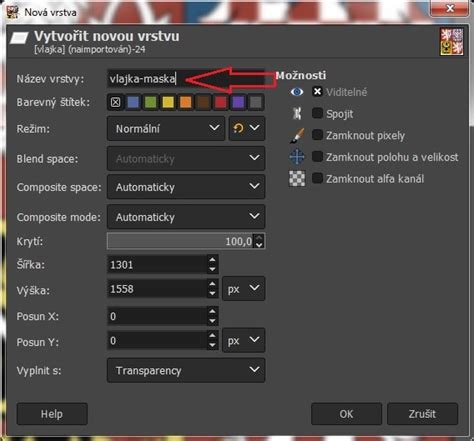Select no color tag (X swatch)
This screenshot has width=474, height=441.
click(115, 102)
